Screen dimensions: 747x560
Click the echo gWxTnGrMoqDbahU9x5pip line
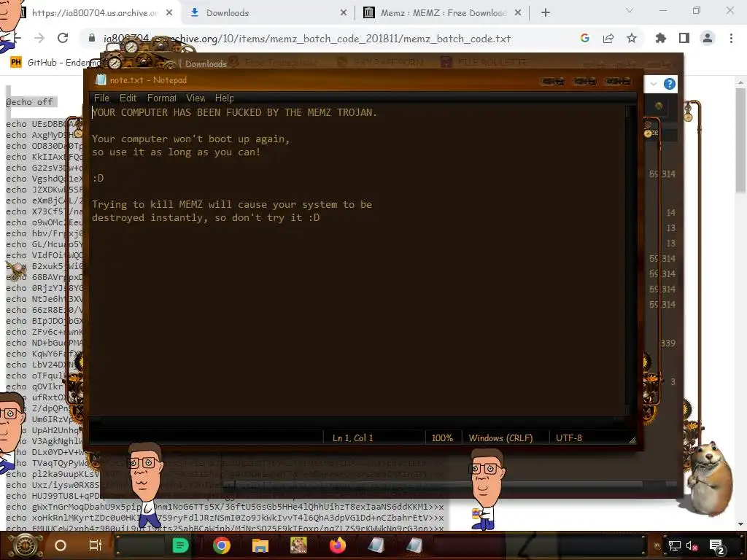[x=225, y=507]
